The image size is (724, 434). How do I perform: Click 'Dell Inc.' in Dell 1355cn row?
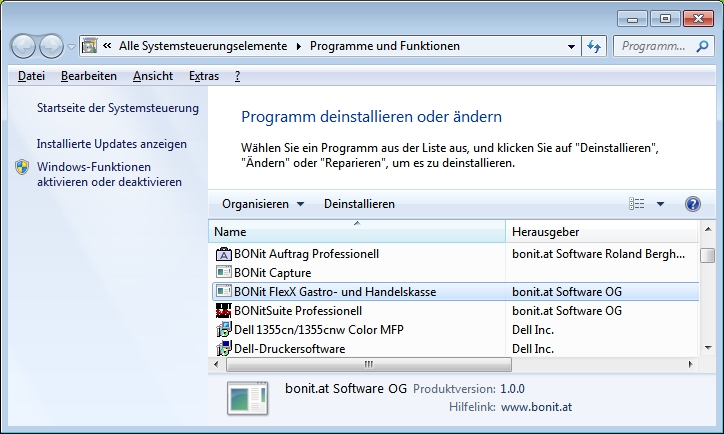[533, 330]
